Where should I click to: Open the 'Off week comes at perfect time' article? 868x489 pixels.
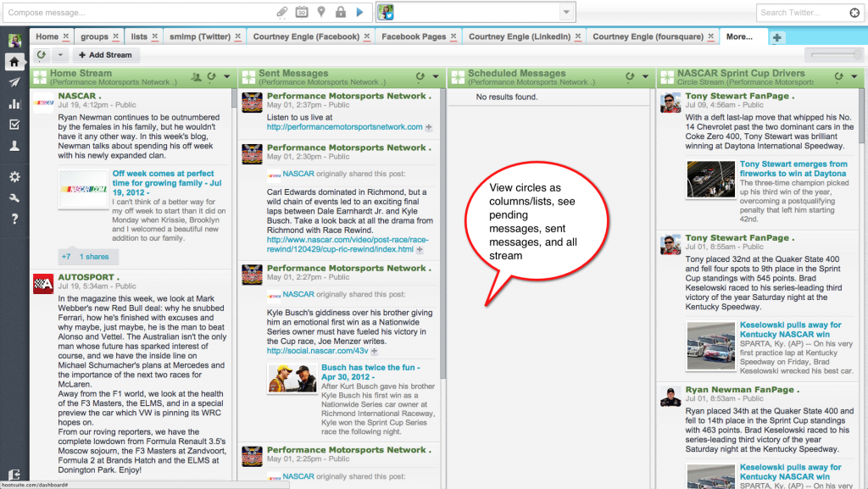point(167,182)
